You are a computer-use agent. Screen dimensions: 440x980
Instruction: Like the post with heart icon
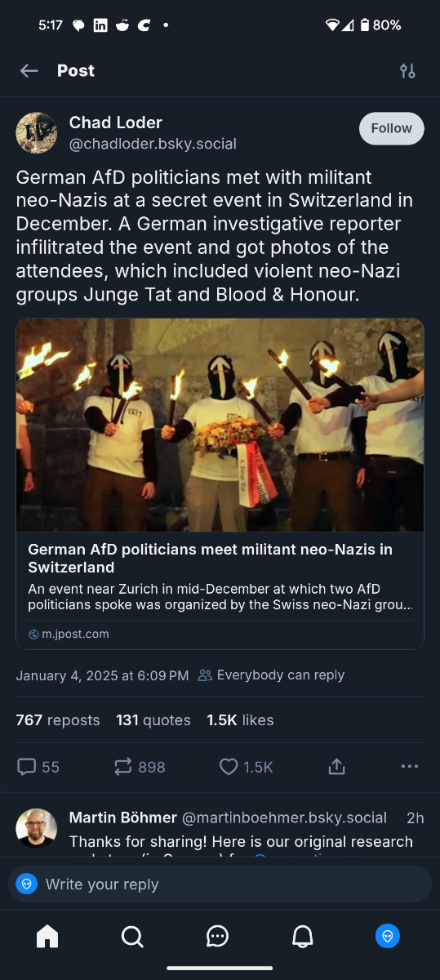(229, 767)
